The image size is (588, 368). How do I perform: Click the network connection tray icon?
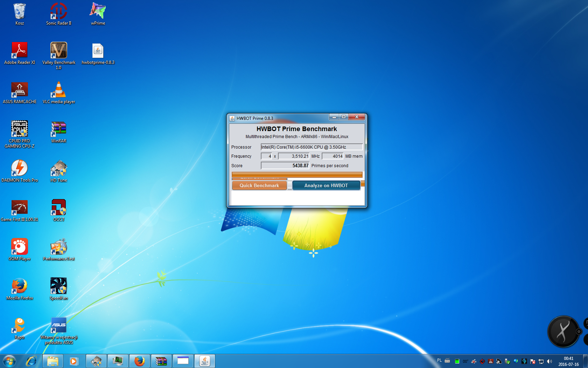(541, 361)
